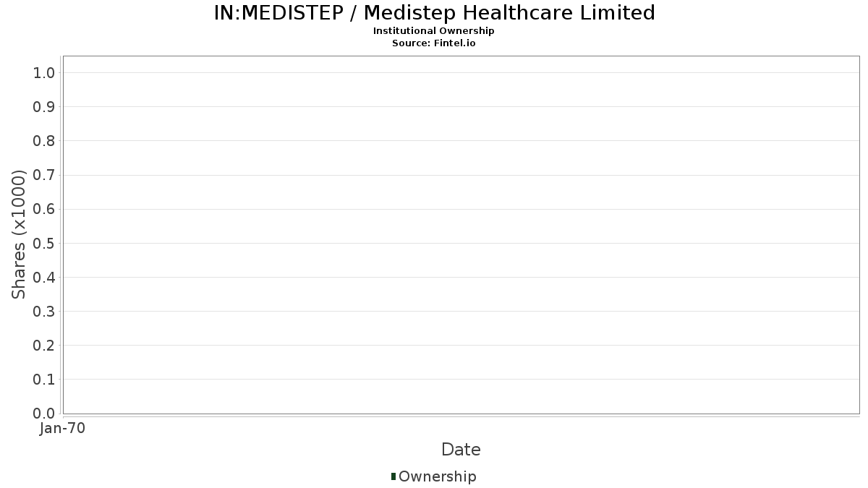Viewport: 868px width, 488px height.
Task: Click the green Ownership legend color marker
Action: pos(393,476)
